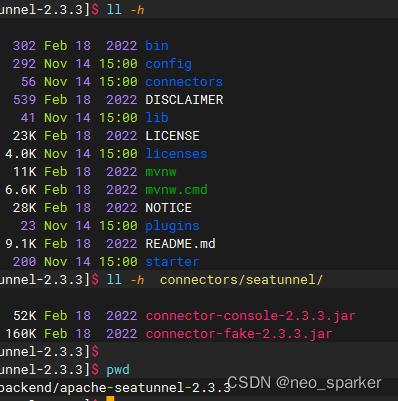Image resolution: width=398 pixels, height=401 pixels.
Task: Select the LICENSE file name
Action: 172,136
